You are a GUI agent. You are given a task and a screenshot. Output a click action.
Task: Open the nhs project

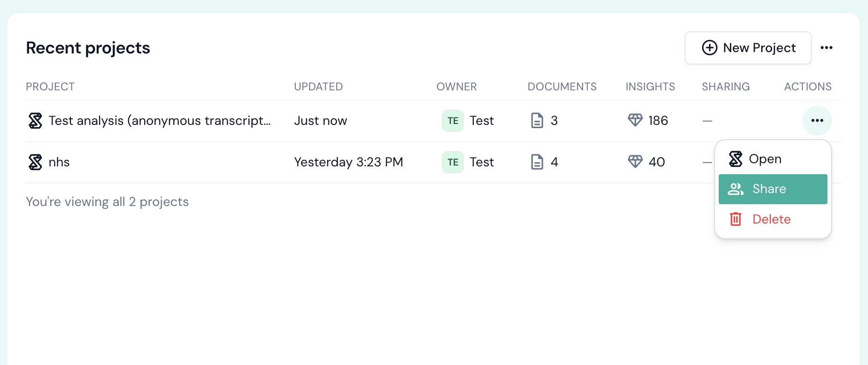point(59,162)
